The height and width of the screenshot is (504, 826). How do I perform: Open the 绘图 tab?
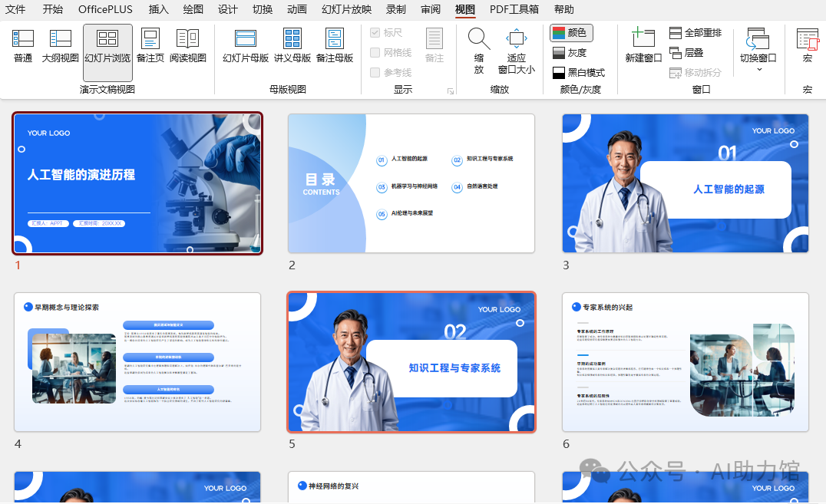[193, 9]
